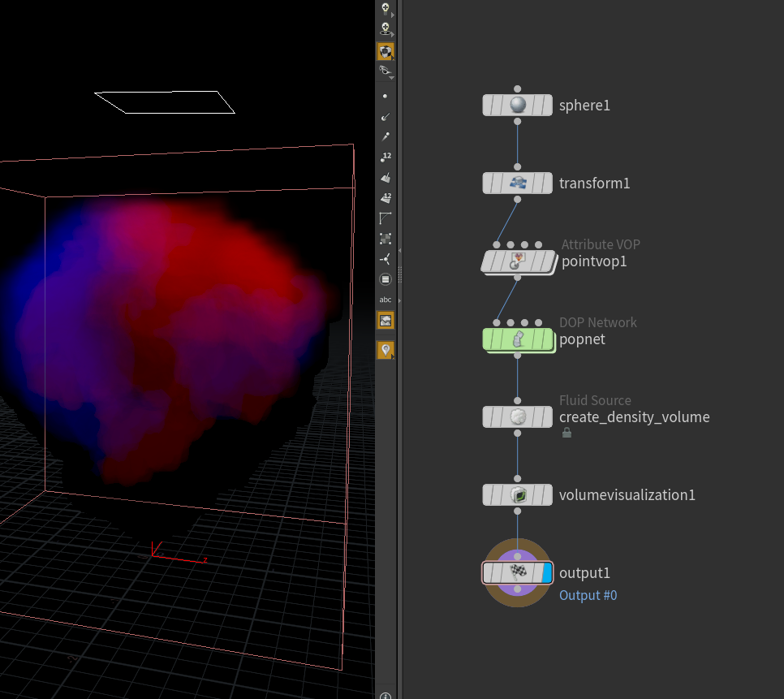The height and width of the screenshot is (699, 784).
Task: Toggle the highlighted material shading mode icon
Action: coord(386,51)
